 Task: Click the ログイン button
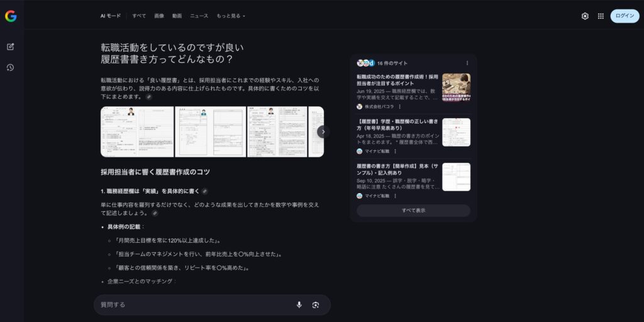pyautogui.click(x=625, y=16)
